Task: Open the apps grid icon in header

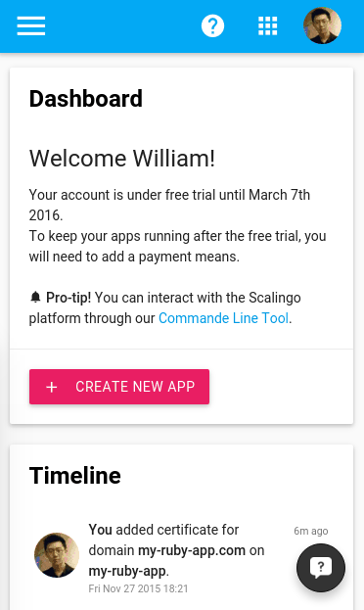Action: 268,26
